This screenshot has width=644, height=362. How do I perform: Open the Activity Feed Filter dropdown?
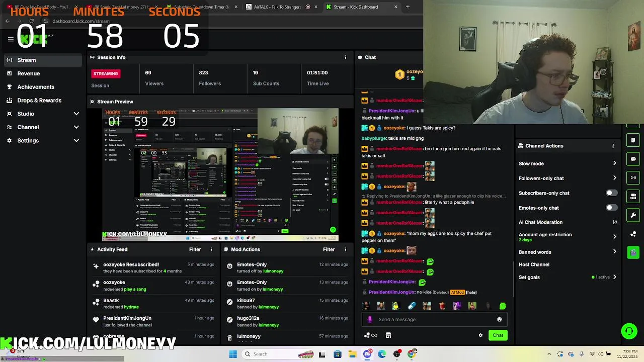[195, 249]
